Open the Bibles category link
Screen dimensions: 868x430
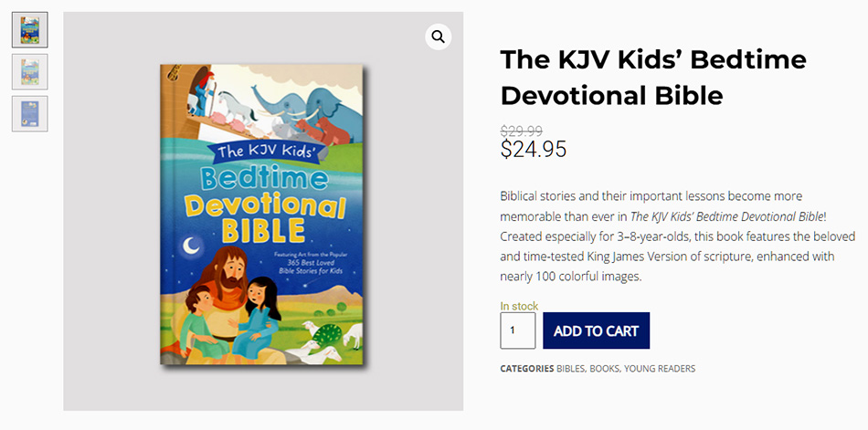pos(570,369)
